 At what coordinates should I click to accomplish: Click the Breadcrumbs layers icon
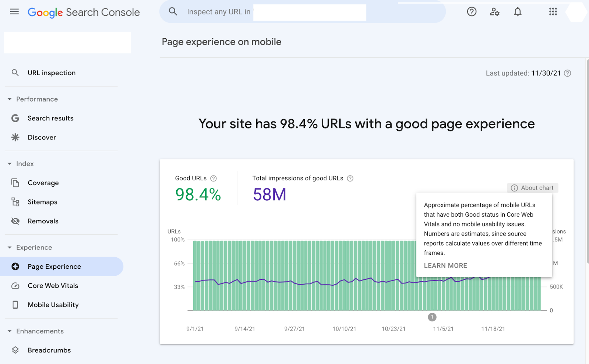[15, 350]
